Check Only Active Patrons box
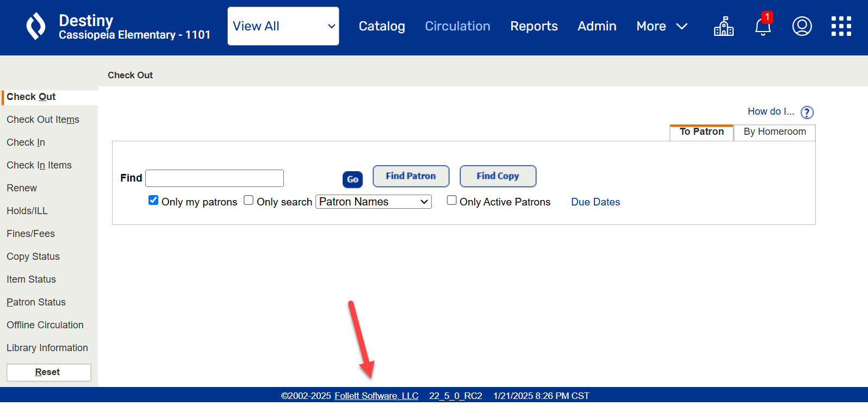Image resolution: width=868 pixels, height=412 pixels. pos(451,200)
